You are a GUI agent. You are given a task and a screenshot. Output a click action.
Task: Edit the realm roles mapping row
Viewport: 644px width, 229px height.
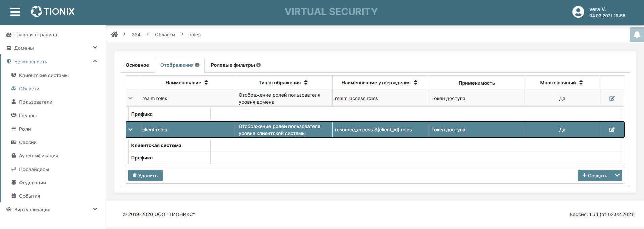coord(612,98)
